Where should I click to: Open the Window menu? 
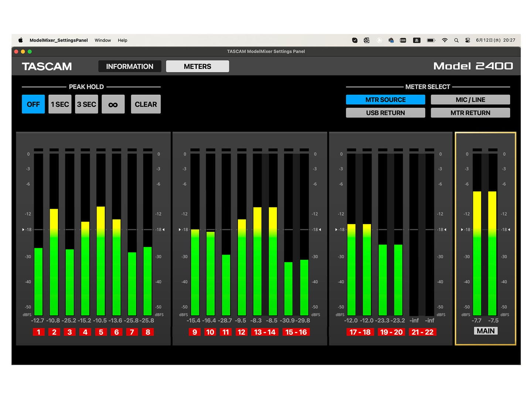(x=103, y=40)
